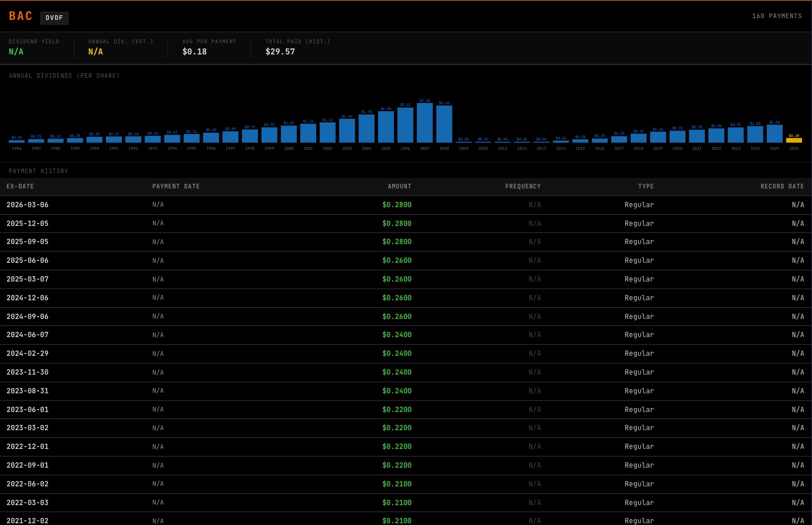Click the $0.2200 amount for 2023-06-01
Screen dimensions: 812x525
tap(397, 410)
